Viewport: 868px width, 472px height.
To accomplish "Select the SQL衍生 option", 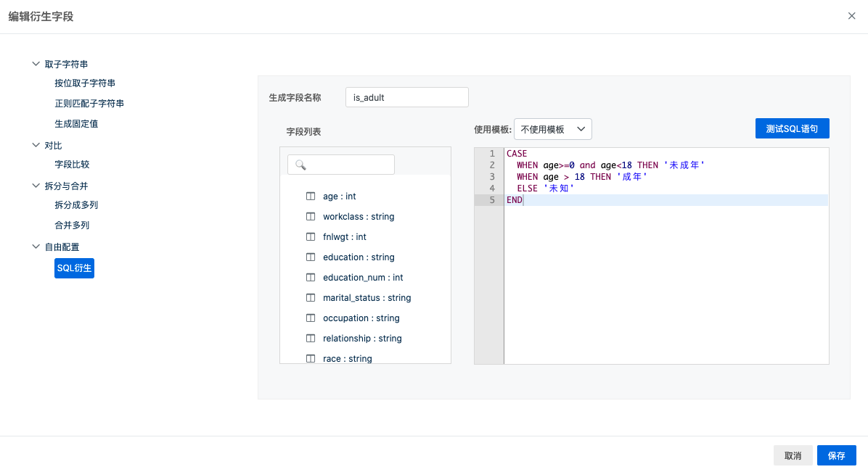I will pos(74,268).
